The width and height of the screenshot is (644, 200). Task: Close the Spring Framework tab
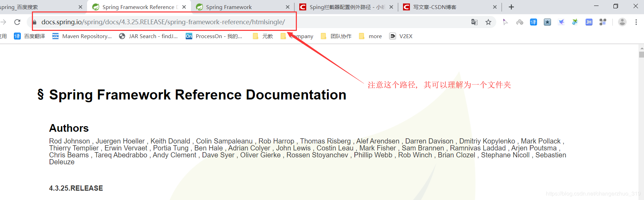pyautogui.click(x=287, y=7)
